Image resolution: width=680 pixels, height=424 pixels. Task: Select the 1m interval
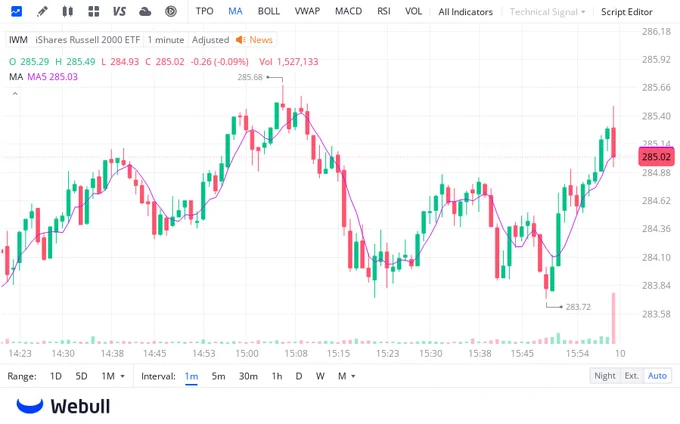191,376
